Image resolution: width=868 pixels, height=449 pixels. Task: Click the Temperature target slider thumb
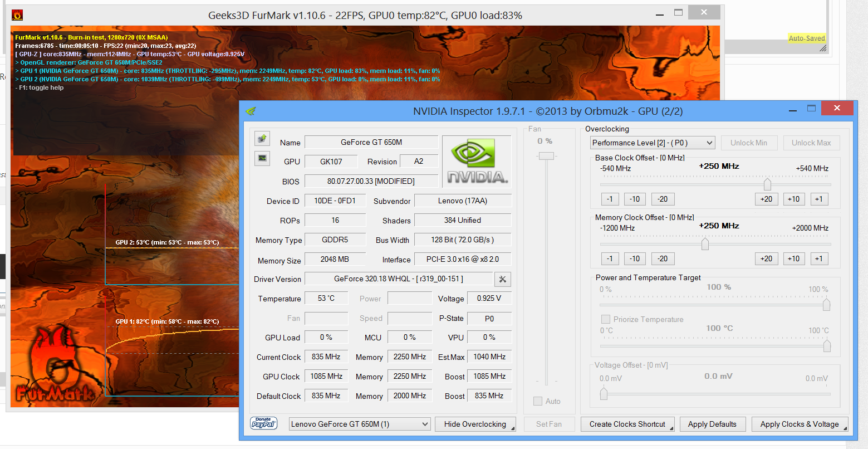click(827, 346)
